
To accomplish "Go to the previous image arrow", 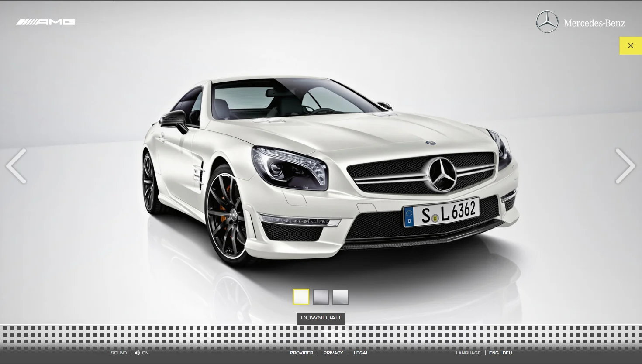I will point(16,166).
